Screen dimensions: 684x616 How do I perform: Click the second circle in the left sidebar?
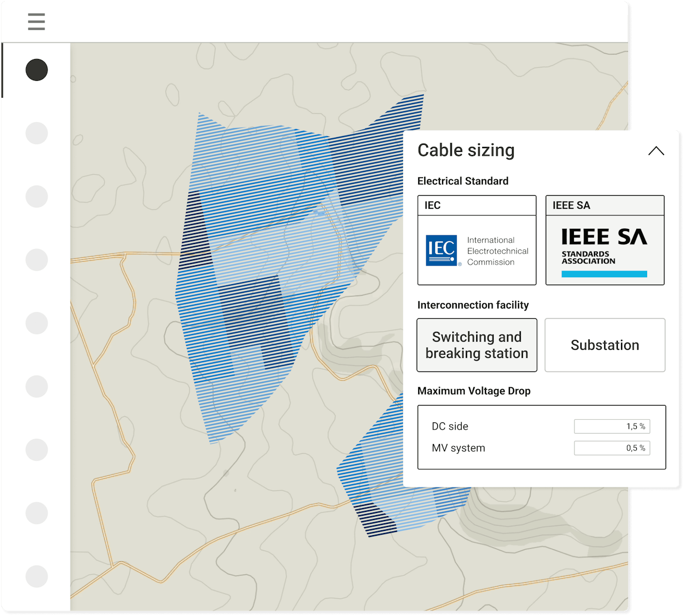(37, 133)
